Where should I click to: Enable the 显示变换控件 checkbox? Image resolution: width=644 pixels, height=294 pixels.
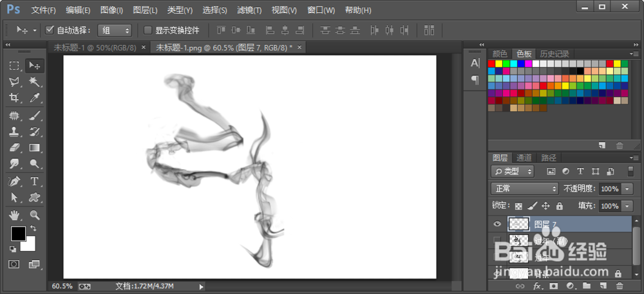(x=147, y=30)
